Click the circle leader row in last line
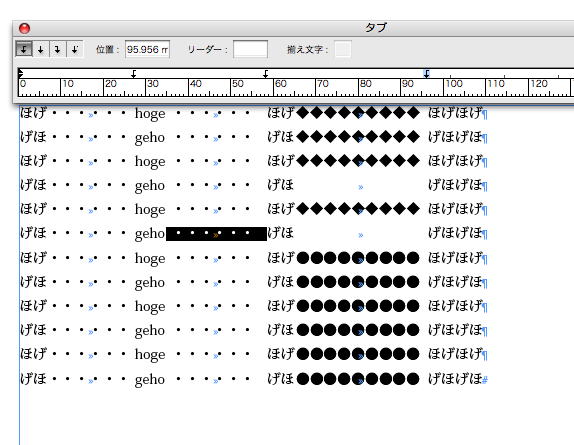 tap(358, 379)
